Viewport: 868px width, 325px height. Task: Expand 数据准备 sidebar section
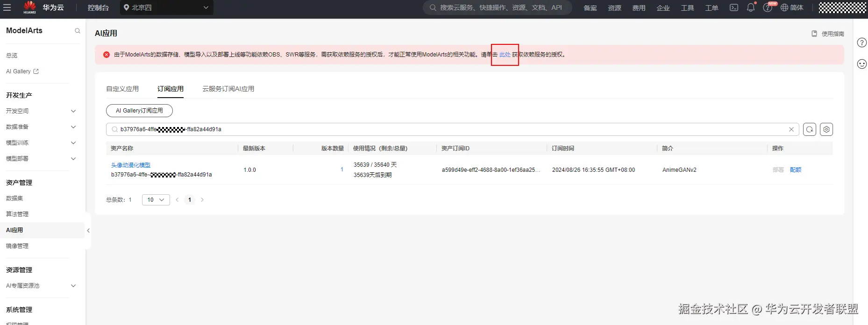[41, 127]
